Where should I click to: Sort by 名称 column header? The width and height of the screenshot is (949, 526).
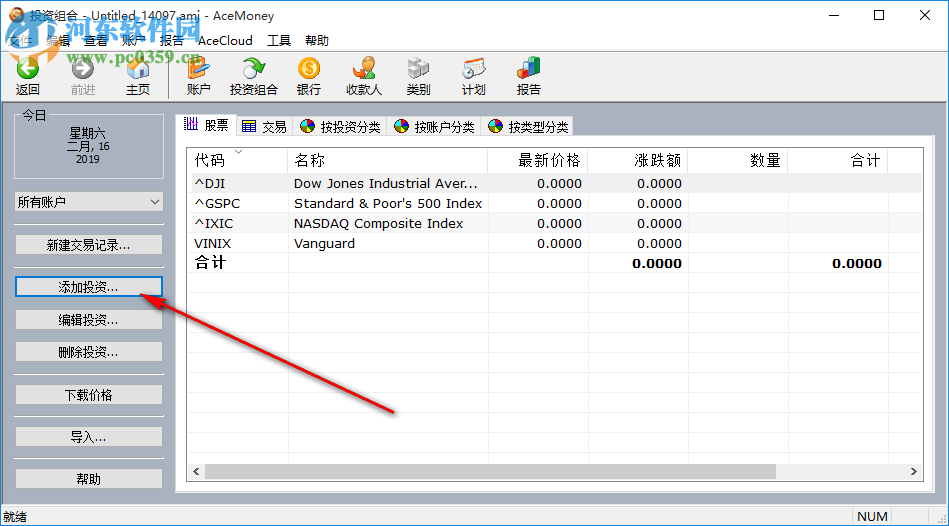coord(387,160)
